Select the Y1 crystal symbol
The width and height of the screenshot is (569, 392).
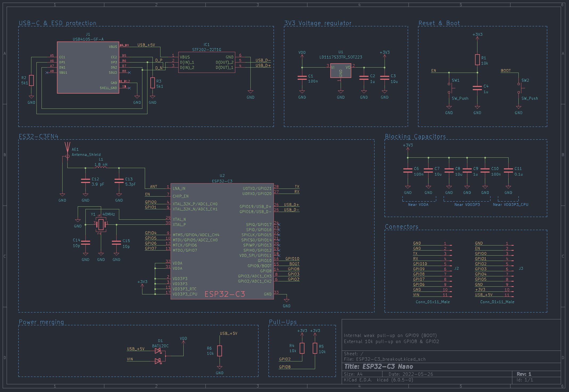101,225
